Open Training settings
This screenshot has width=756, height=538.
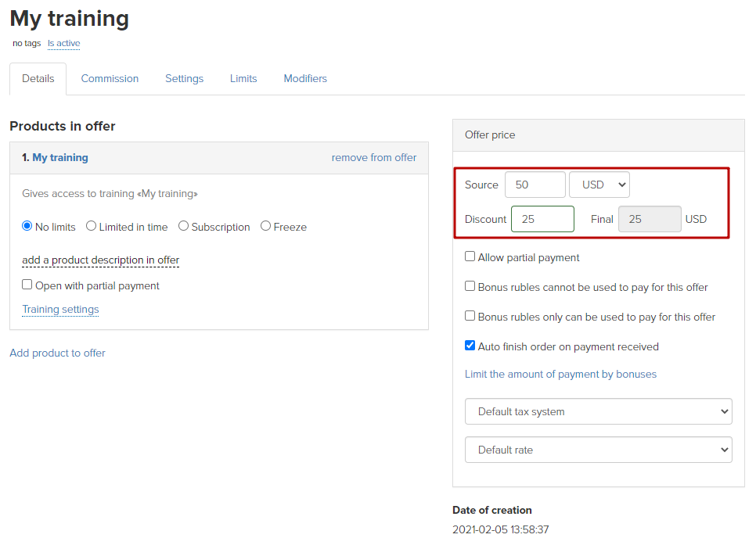pyautogui.click(x=60, y=309)
